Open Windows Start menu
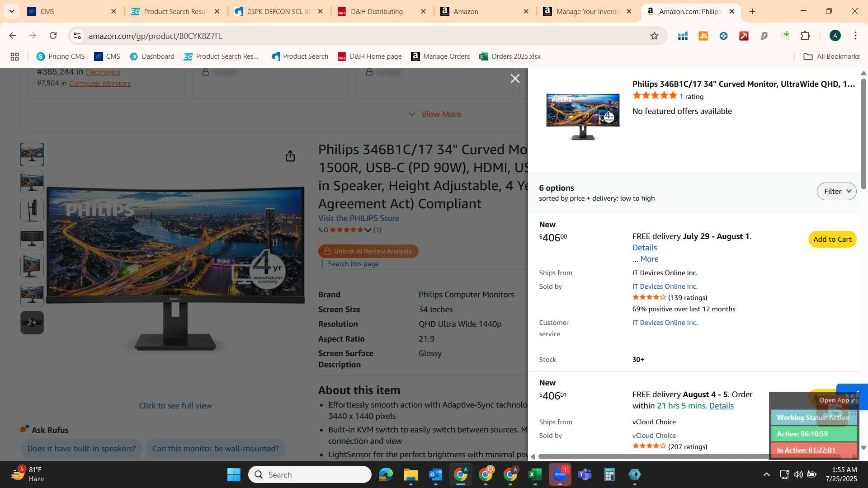This screenshot has height=488, width=868. pos(234,474)
